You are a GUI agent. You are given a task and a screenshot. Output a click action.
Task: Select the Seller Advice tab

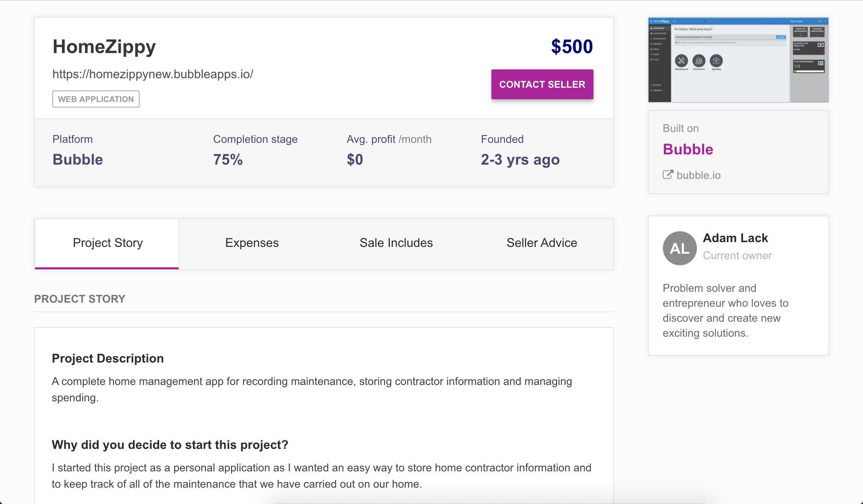tap(541, 243)
